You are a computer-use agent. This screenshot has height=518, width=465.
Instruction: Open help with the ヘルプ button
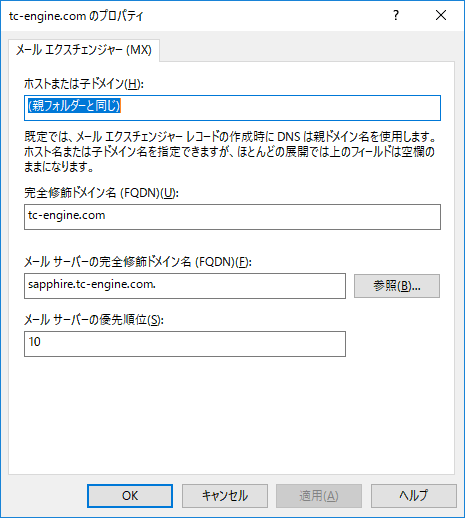(x=414, y=496)
